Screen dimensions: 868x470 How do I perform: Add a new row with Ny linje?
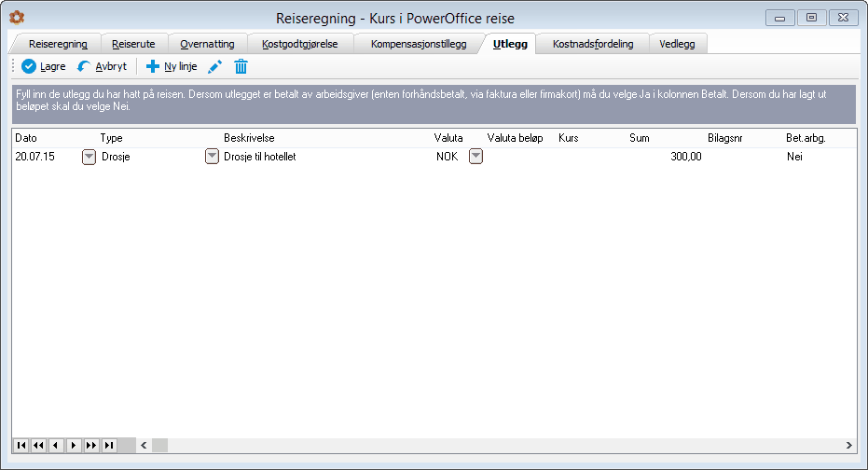coord(172,66)
